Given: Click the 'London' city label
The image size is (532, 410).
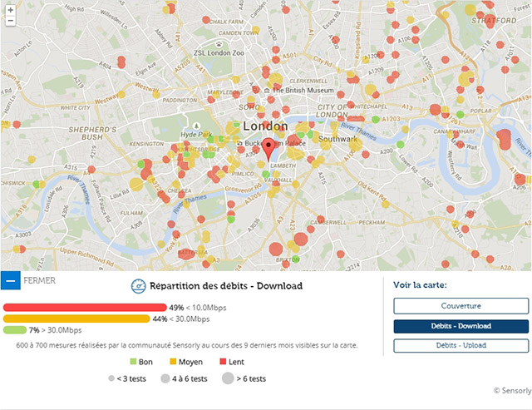Looking at the screenshot, I should pyautogui.click(x=265, y=126).
